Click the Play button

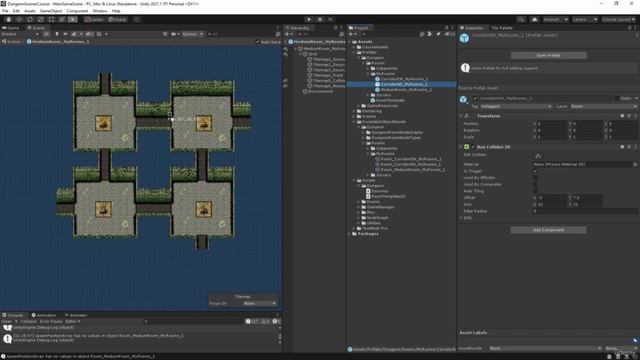coord(309,19)
